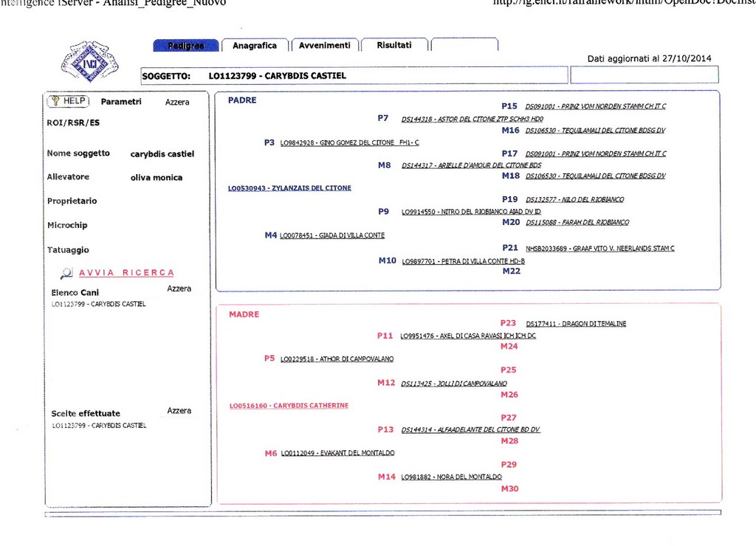Click the Microchip label
756x546 pixels.
click(x=67, y=225)
